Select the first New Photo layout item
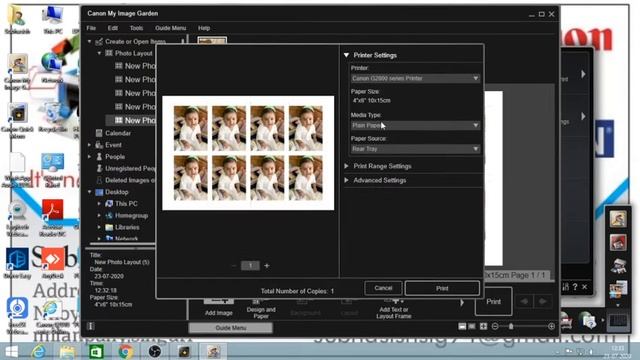The width and height of the screenshot is (640, 360). coord(135,66)
